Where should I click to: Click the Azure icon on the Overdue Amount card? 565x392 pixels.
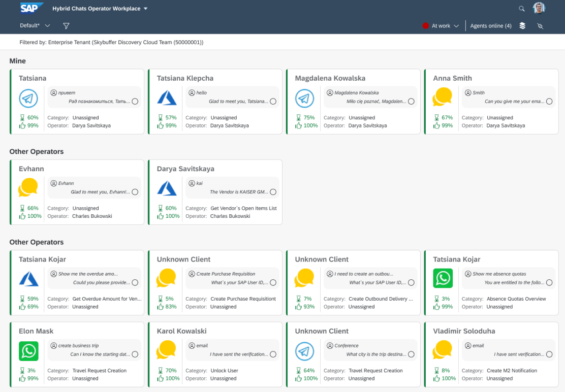28,279
